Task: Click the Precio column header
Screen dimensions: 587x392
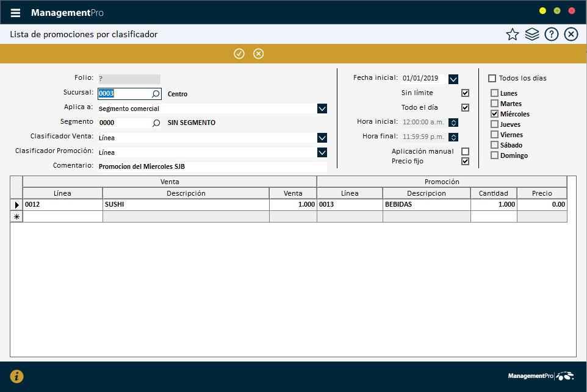Action: (x=542, y=193)
